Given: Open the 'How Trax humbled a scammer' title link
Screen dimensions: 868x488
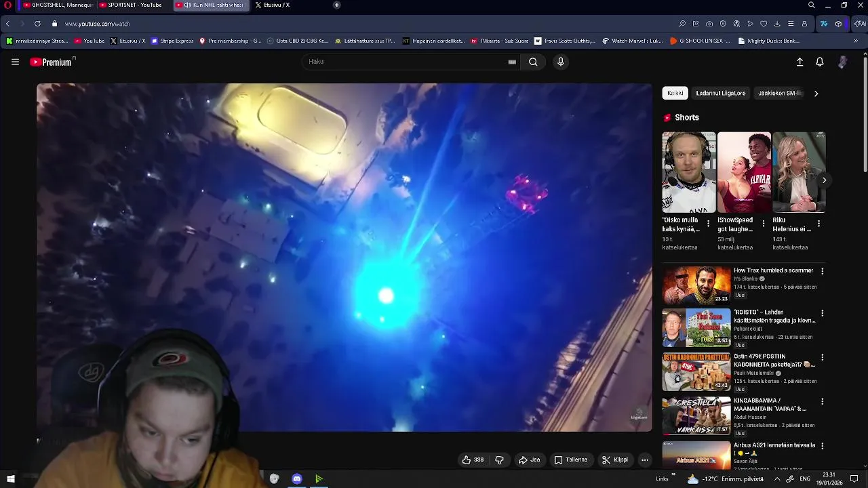Looking at the screenshot, I should pos(773,270).
